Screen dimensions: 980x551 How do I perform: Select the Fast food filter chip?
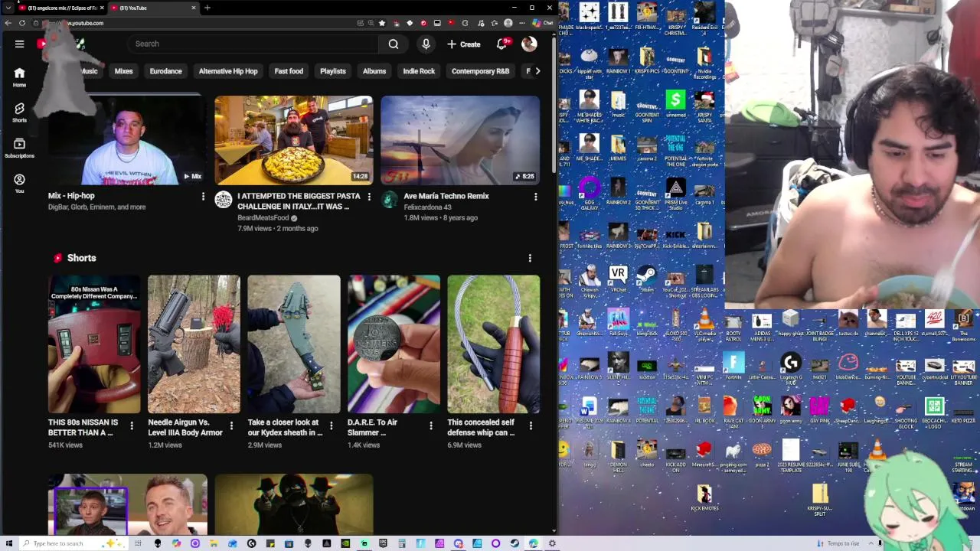point(289,71)
